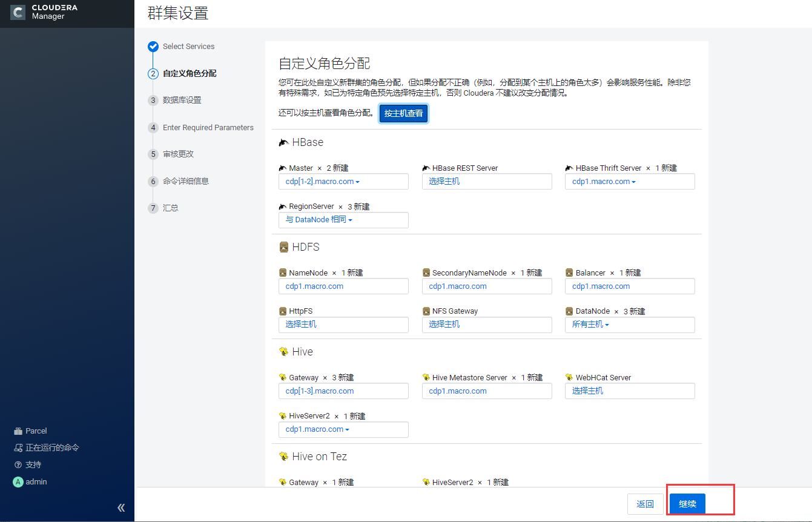Open 正在运行的命令 link in sidebar
Screen dimensions: 812x522
click(x=52, y=448)
